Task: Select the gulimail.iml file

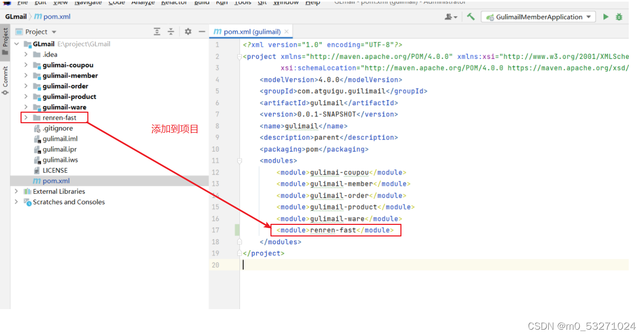Action: point(60,139)
